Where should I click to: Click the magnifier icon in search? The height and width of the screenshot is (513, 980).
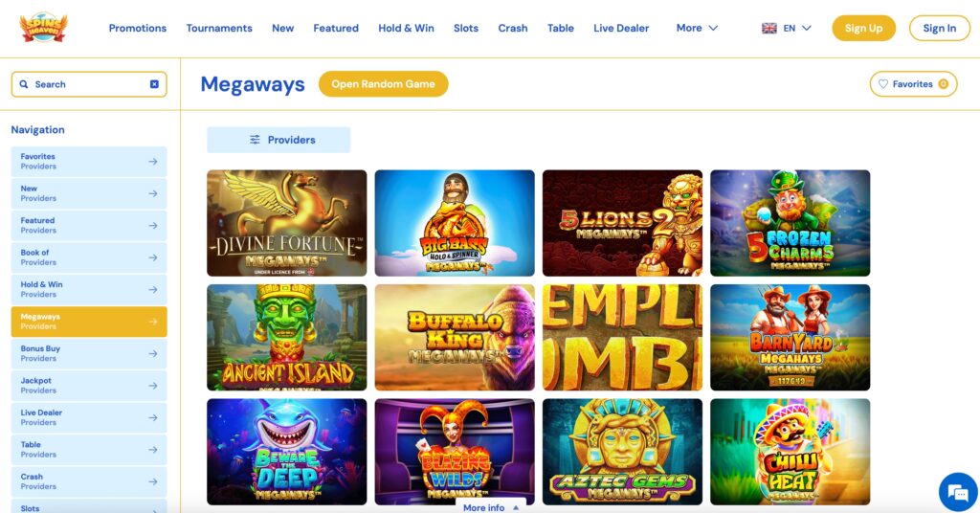click(x=24, y=84)
